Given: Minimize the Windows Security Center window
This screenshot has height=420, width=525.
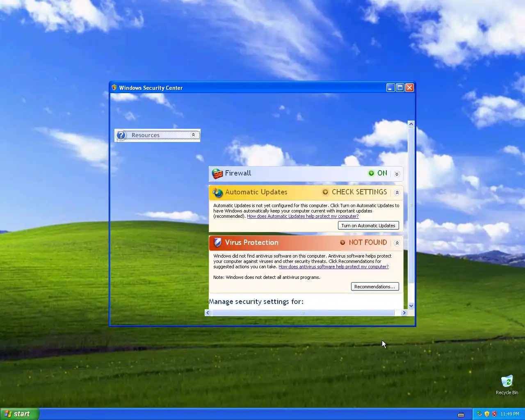Looking at the screenshot, I should point(390,87).
